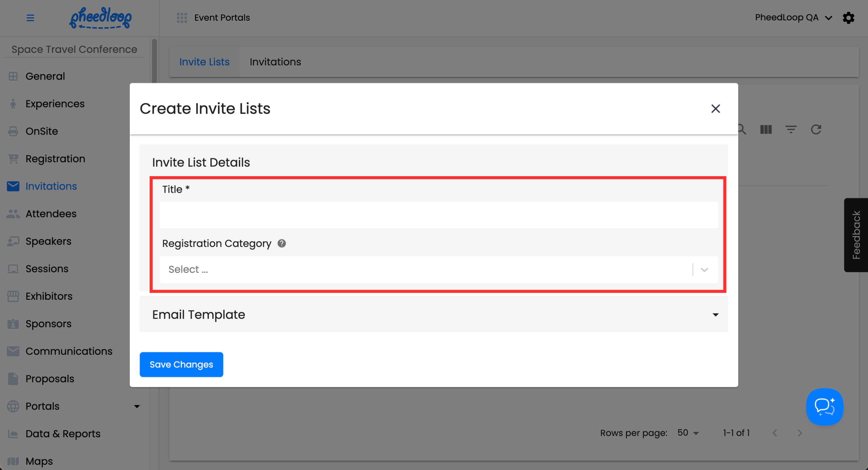The image size is (868, 470).
Task: Click the hamburger menu icon
Action: [x=30, y=18]
